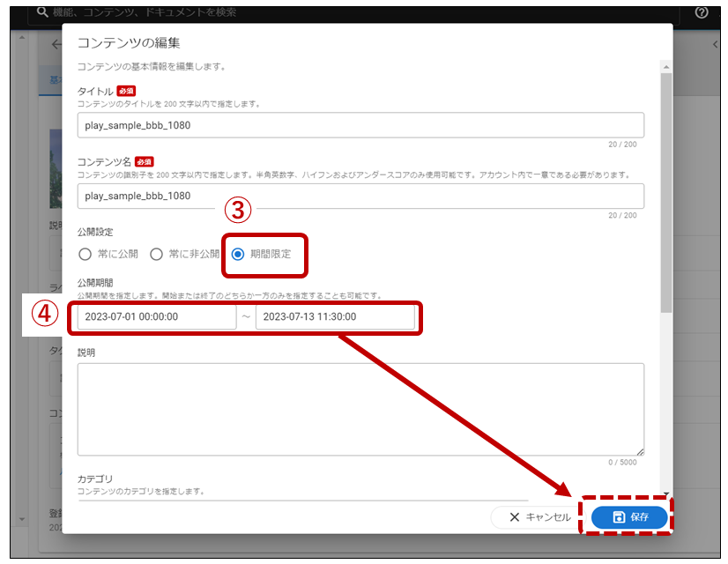Screen dimensions: 728x564
Task: Click the search magnifier icon
Action: tap(42, 11)
